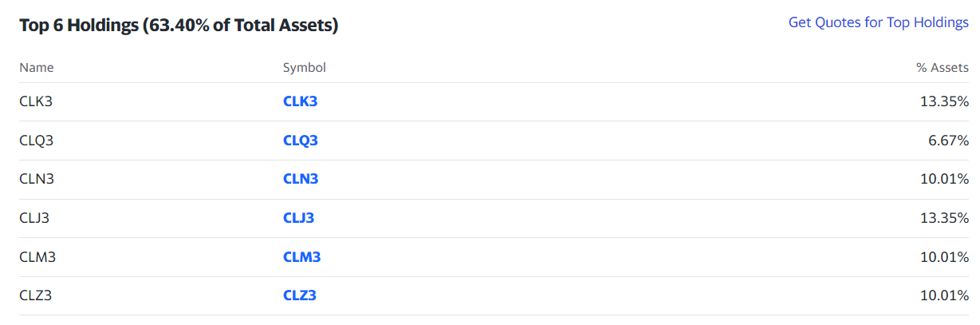
Task: Click the % Assets column header
Action: click(x=943, y=68)
